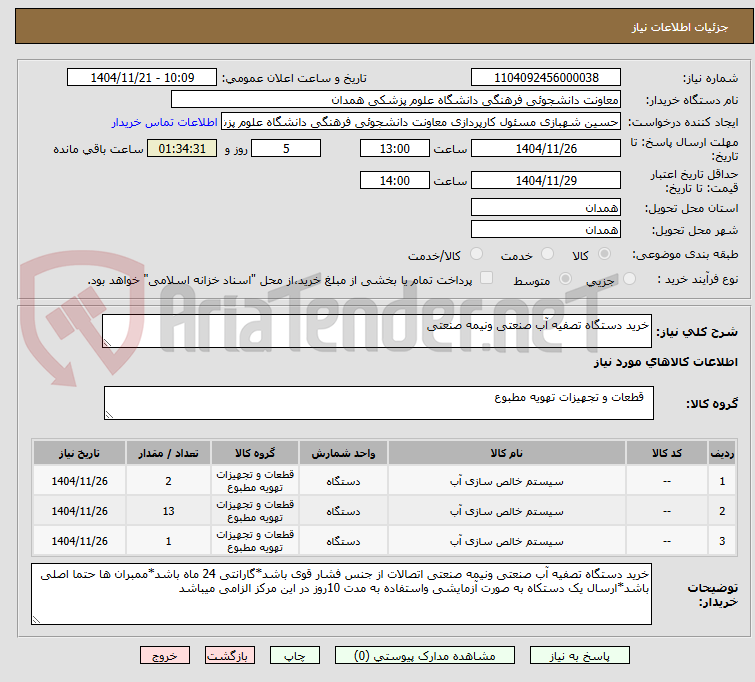
Task: Click the countdown timer 01:34:31 field
Action: (182, 148)
